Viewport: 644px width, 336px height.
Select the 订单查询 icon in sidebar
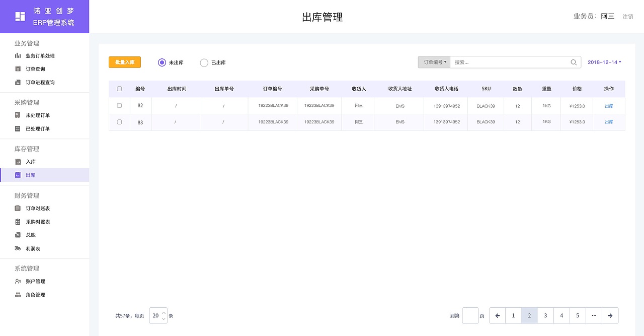(x=18, y=69)
